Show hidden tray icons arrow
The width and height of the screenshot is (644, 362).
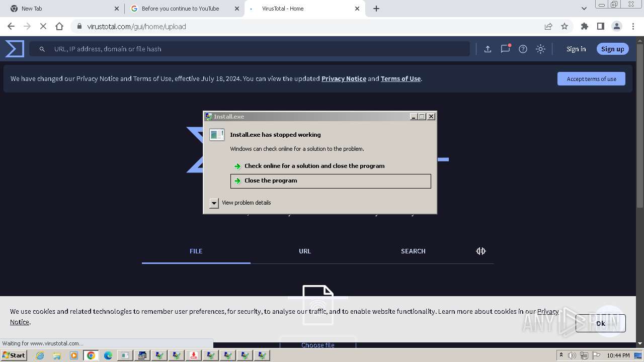coord(561,355)
